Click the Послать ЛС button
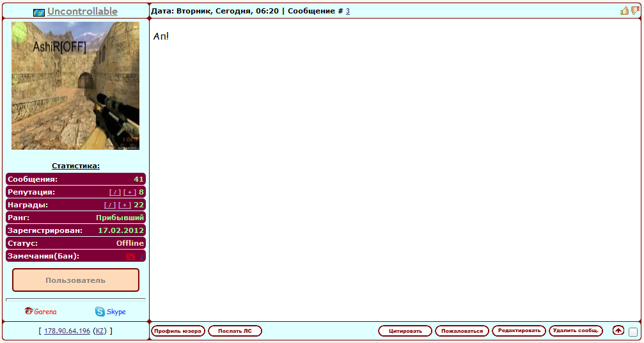 point(235,331)
